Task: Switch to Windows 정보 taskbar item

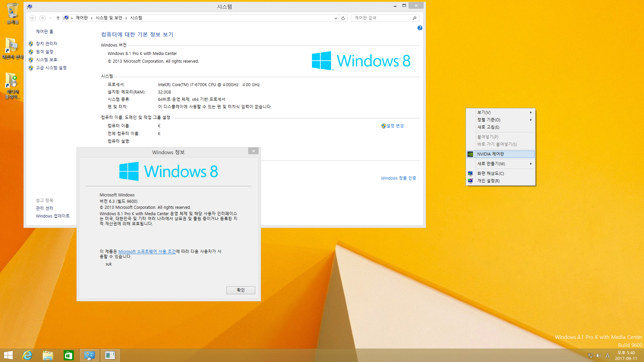Action: (110, 355)
